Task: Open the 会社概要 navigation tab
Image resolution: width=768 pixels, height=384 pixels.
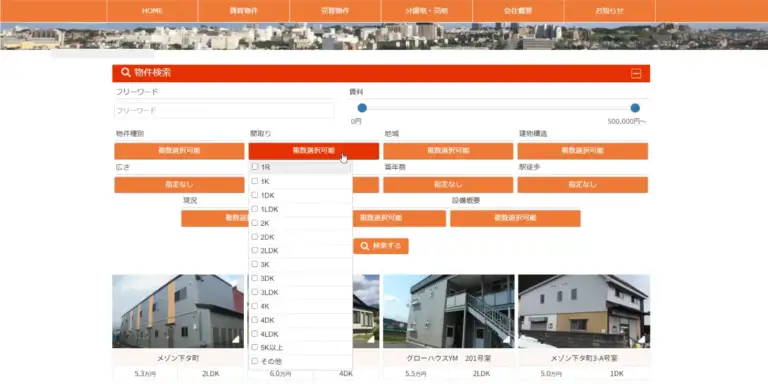Action: [518, 11]
